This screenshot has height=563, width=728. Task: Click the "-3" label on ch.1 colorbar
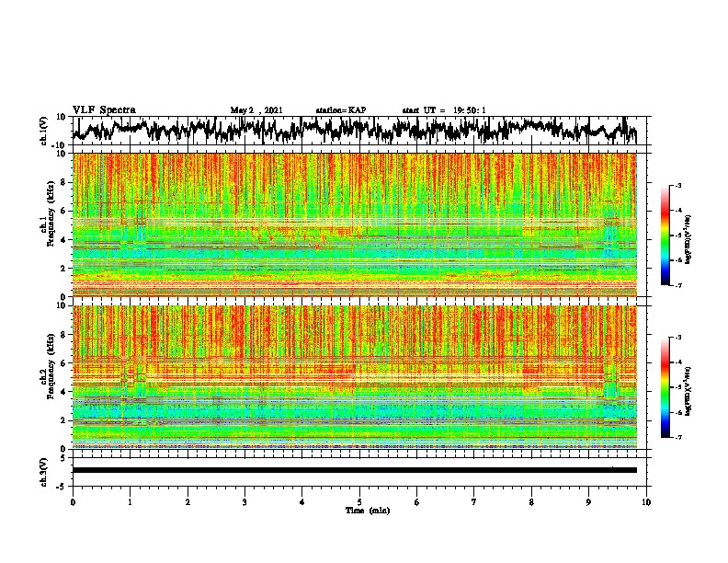pyautogui.click(x=677, y=186)
